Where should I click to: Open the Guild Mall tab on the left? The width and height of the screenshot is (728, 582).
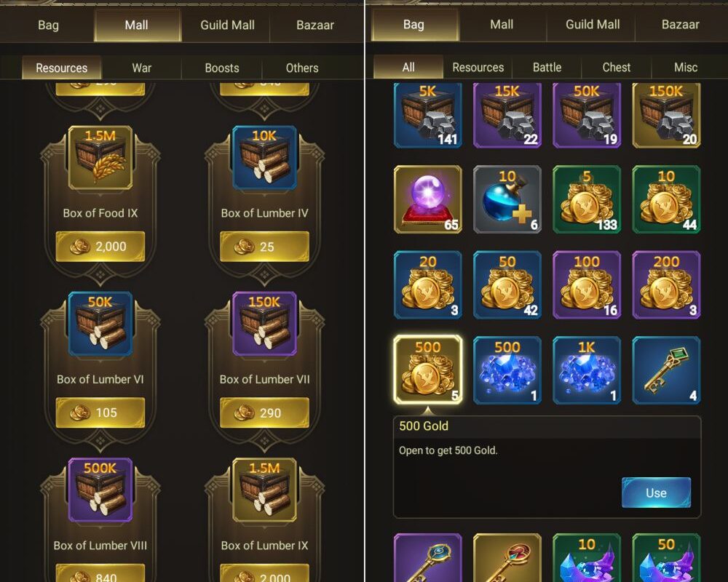[227, 25]
